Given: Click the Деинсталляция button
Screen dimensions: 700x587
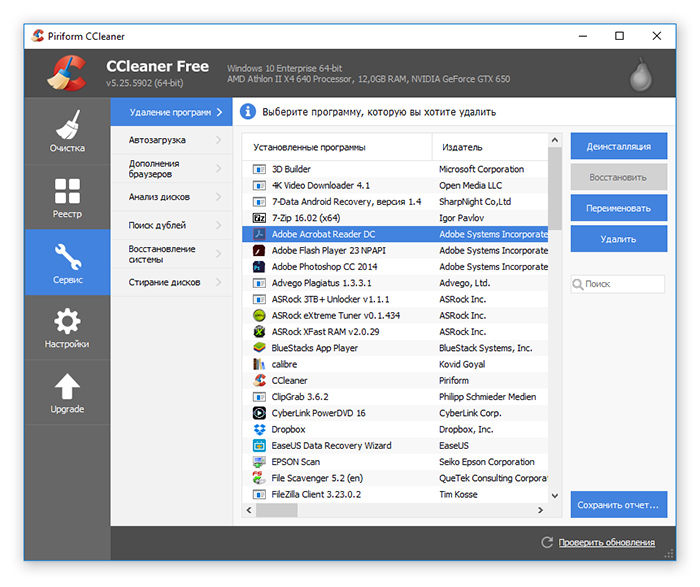Looking at the screenshot, I should pyautogui.click(x=619, y=146).
